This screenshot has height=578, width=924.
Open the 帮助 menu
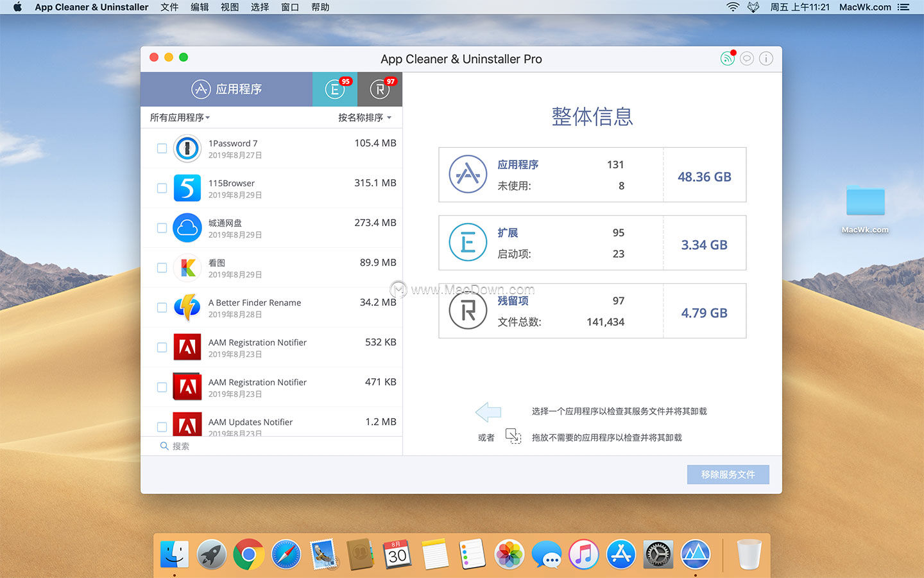[x=320, y=7]
